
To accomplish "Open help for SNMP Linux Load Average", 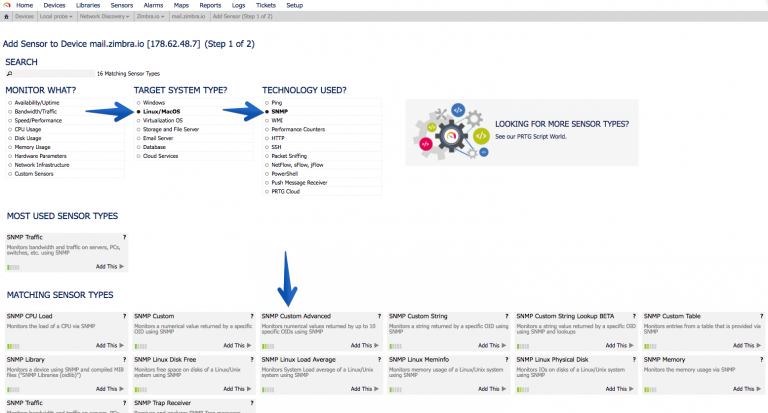I will [379, 359].
